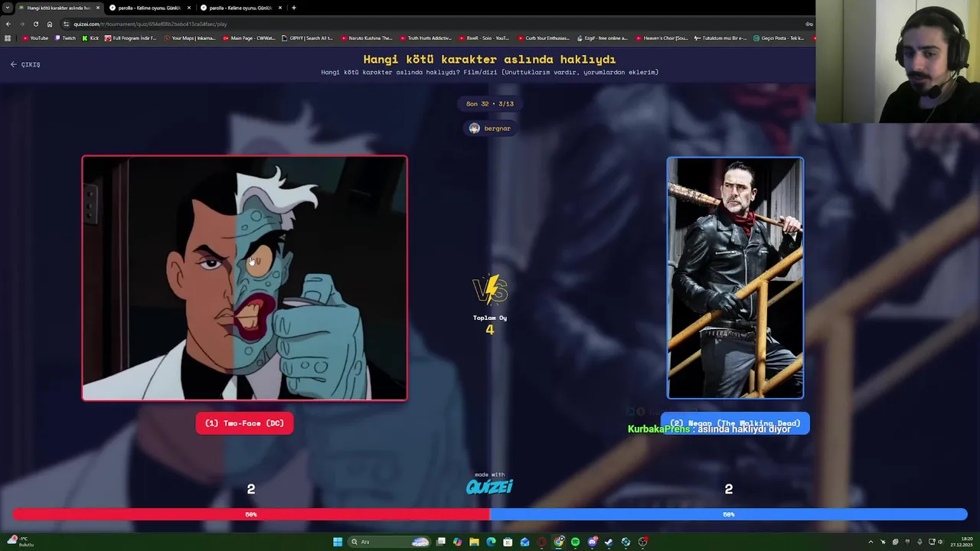980x551 pixels.
Task: Open the Your Maps bookmark
Action: (x=189, y=38)
